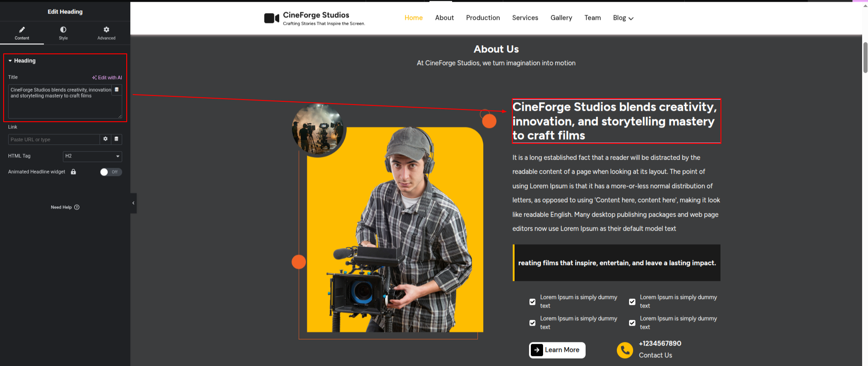Open link options gear icon
This screenshot has width=868, height=366.
click(105, 139)
